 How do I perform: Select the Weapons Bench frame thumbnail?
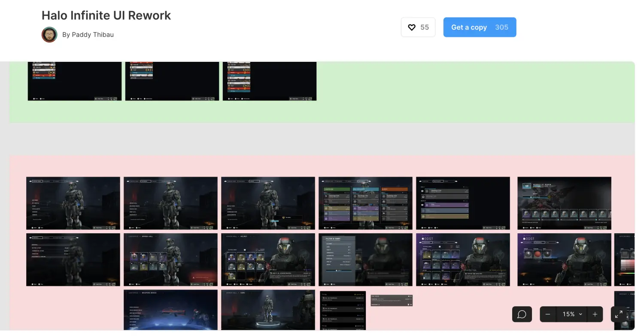pos(170,310)
